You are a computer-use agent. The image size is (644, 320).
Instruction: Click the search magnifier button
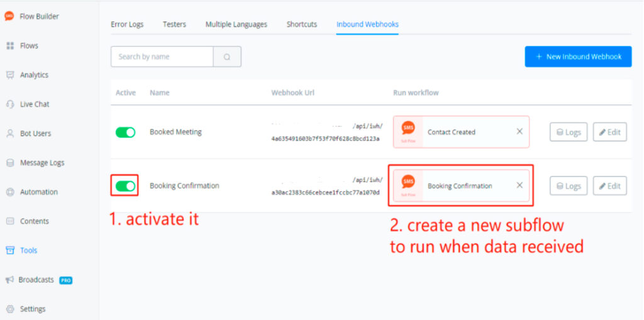227,57
